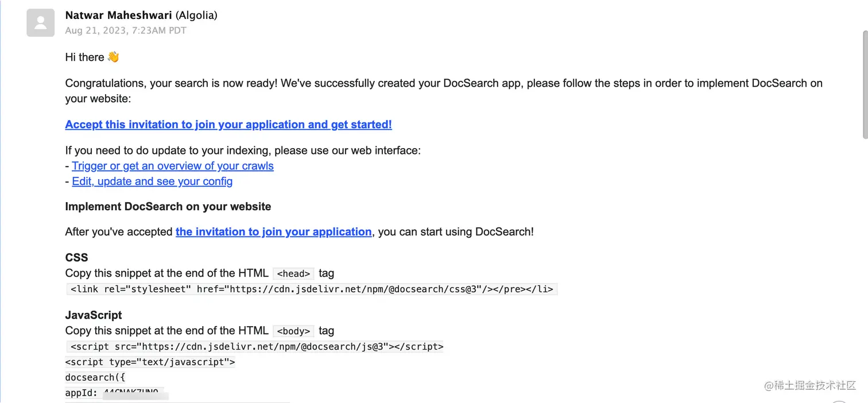
Task: Click Natwar Maheshwari's avatar icon
Action: [41, 23]
